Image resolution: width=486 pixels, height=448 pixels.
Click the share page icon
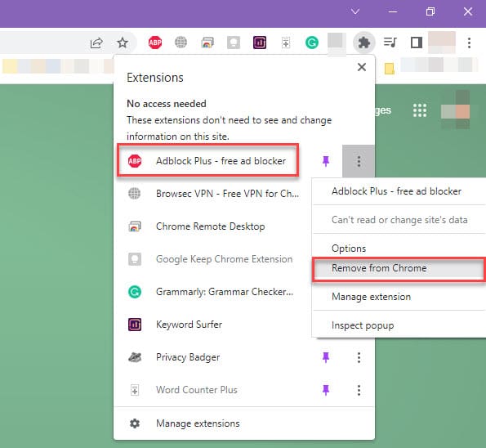96,43
